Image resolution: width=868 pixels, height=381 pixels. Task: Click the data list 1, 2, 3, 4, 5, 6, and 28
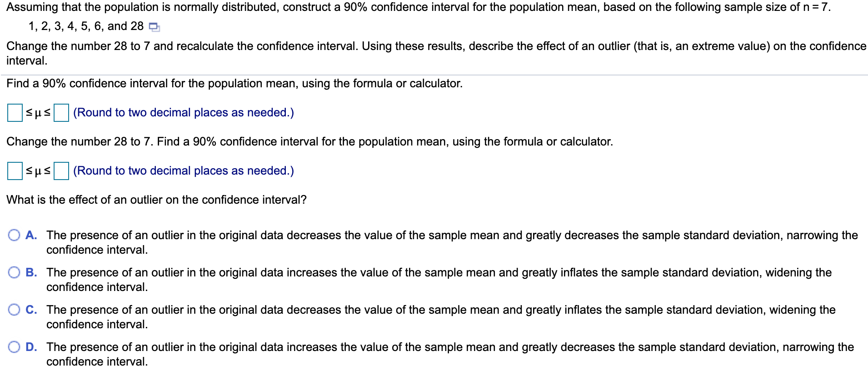pyautogui.click(x=86, y=26)
